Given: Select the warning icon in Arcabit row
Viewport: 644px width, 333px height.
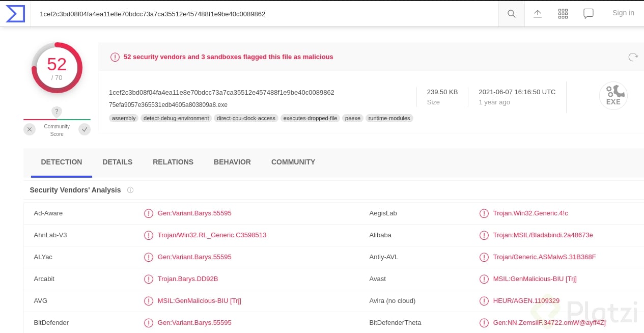Looking at the screenshot, I should click(149, 279).
